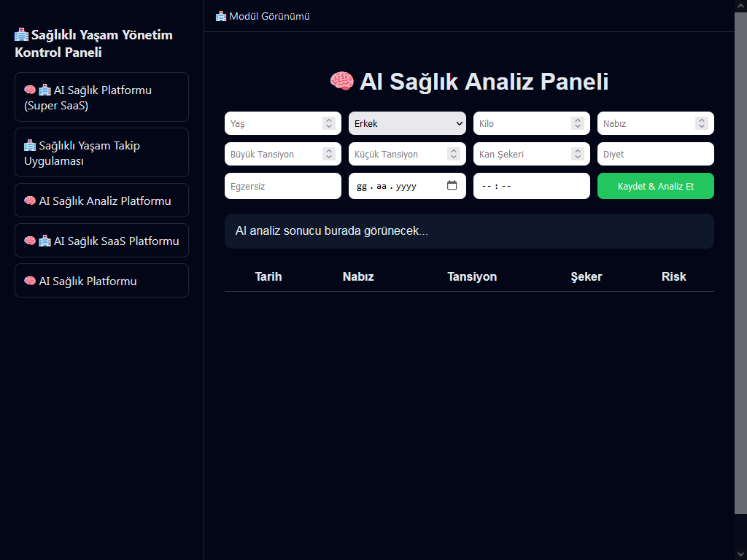Open the Erkek gender dropdown
The height and width of the screenshot is (560, 747).
click(407, 123)
